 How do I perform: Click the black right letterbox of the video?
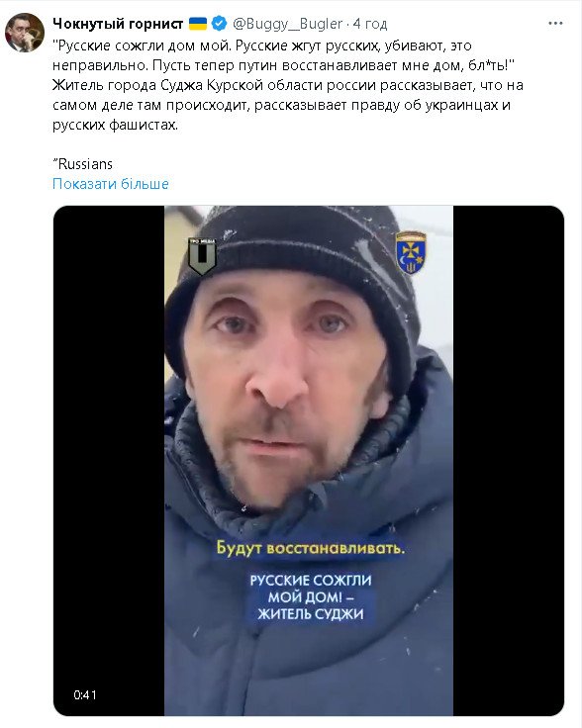[509, 461]
